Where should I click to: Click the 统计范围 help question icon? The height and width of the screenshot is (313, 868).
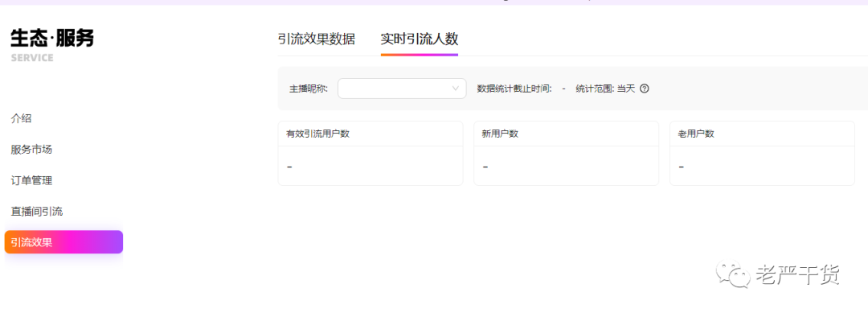(644, 89)
